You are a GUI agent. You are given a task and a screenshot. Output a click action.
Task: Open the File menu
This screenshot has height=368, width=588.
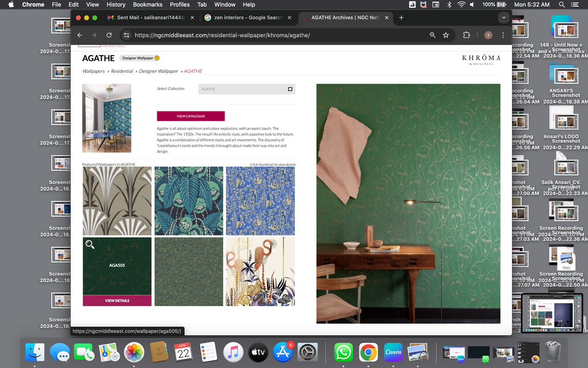[56, 5]
